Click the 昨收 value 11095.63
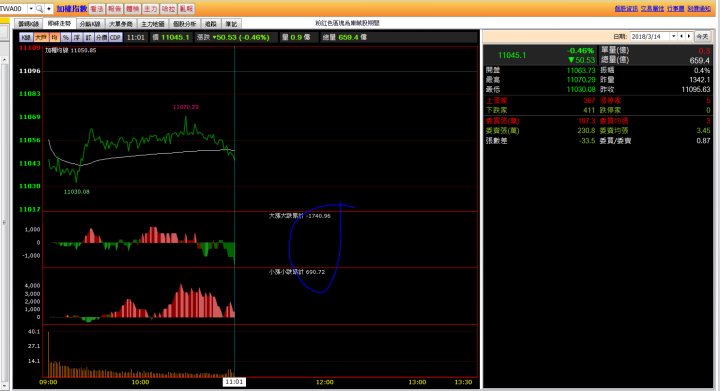720x391 pixels. tap(696, 89)
